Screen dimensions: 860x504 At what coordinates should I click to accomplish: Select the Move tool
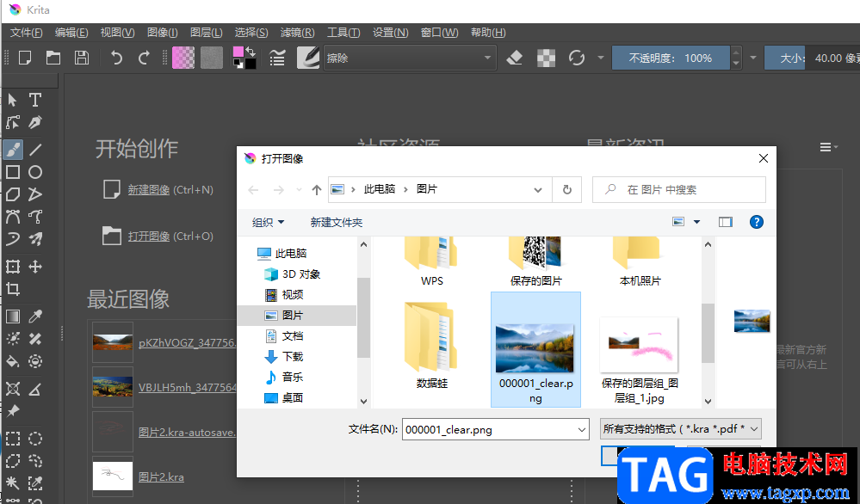(35, 267)
